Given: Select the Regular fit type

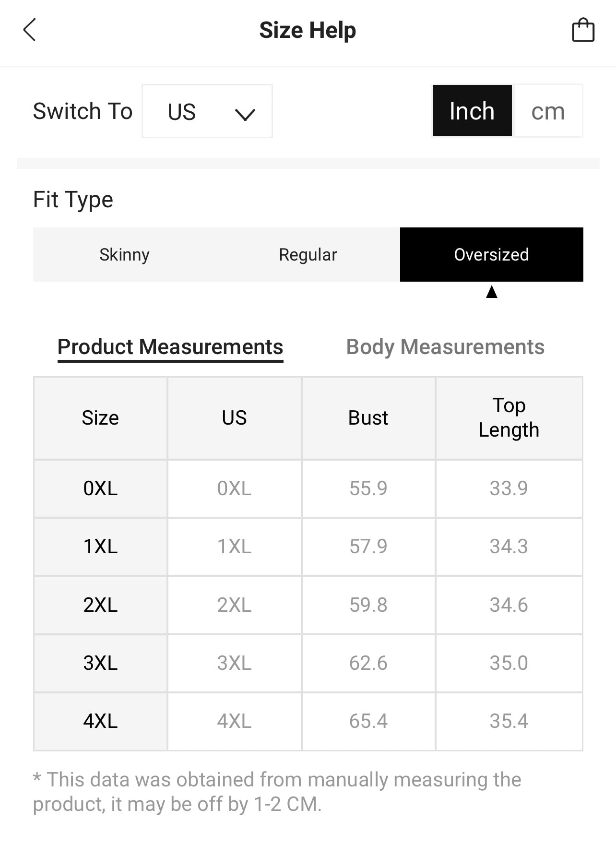Looking at the screenshot, I should pyautogui.click(x=308, y=254).
